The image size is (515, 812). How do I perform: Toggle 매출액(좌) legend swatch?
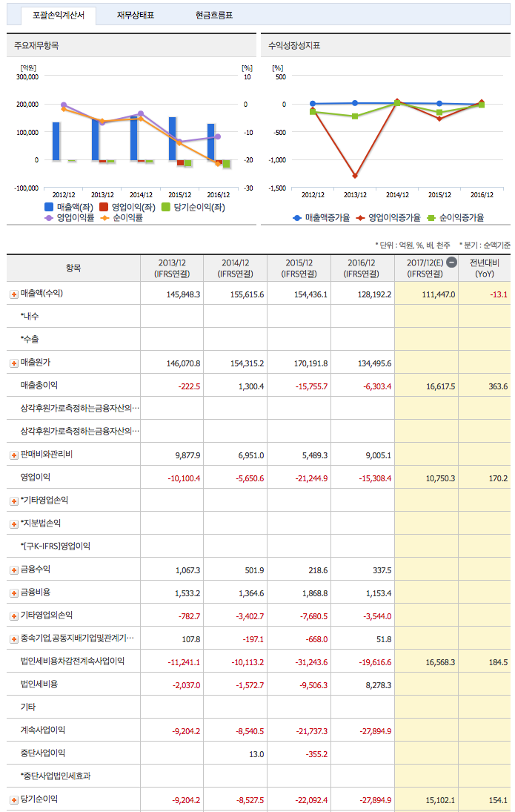click(49, 207)
